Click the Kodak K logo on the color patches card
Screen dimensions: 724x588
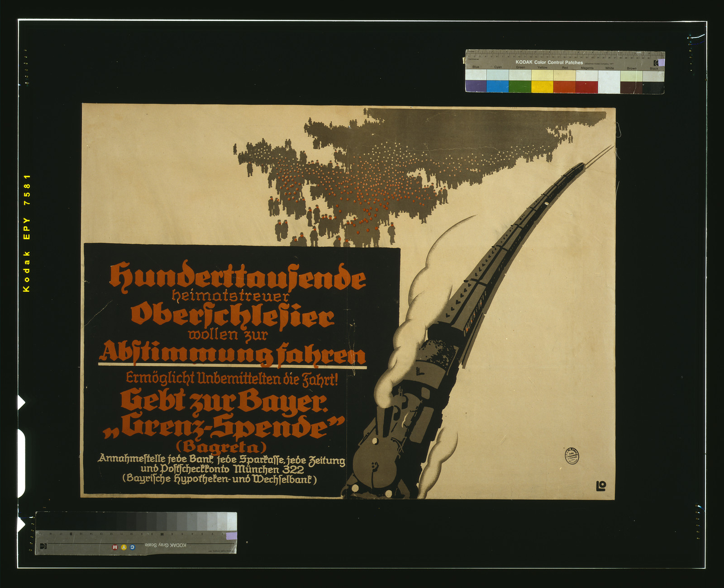click(656, 63)
